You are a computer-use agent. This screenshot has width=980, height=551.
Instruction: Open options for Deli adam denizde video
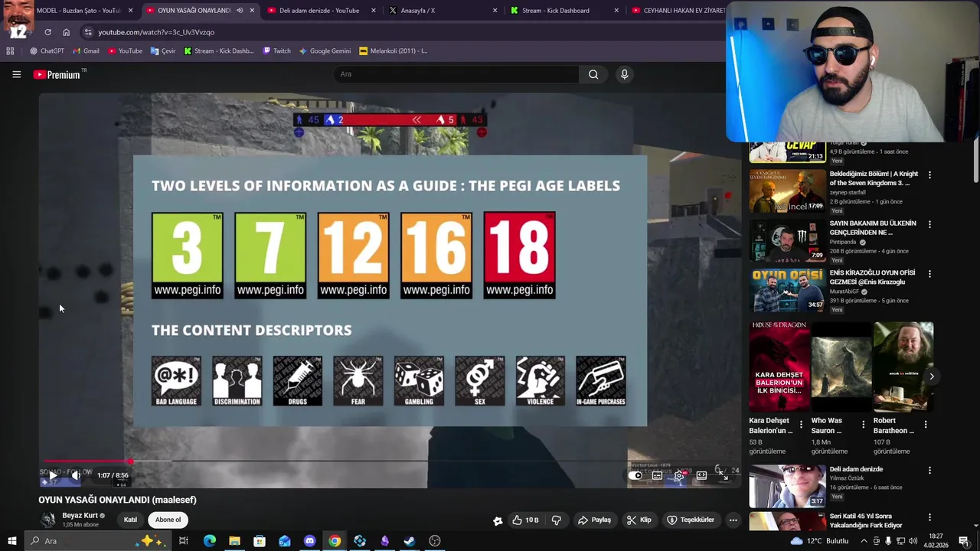point(929,471)
